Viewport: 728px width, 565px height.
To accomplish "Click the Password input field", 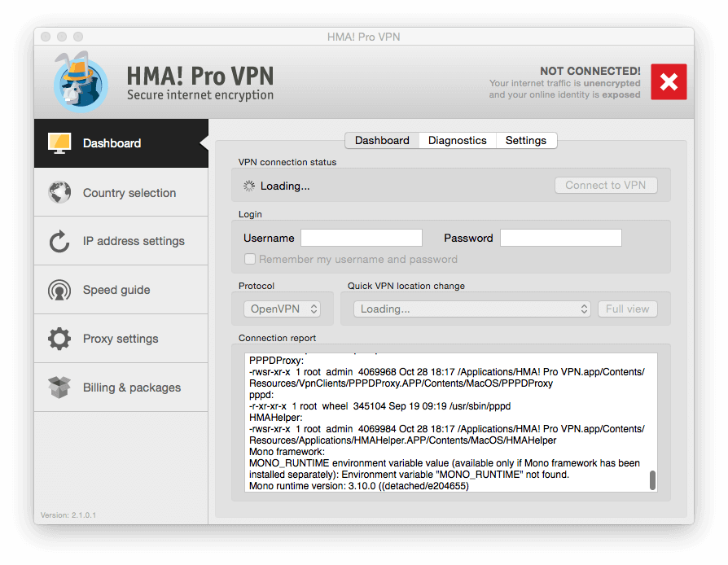I will tap(561, 238).
